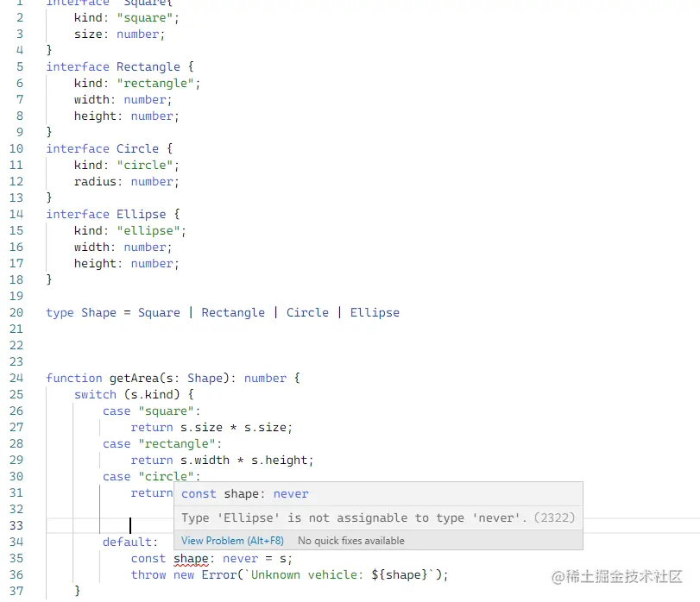Open View Problem (Alt+F8) link

click(232, 541)
